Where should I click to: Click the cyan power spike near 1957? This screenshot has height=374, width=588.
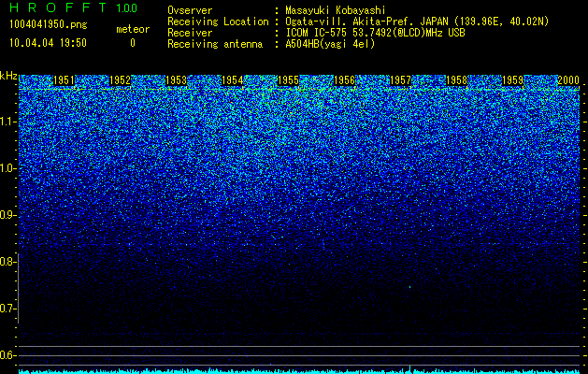(409, 368)
